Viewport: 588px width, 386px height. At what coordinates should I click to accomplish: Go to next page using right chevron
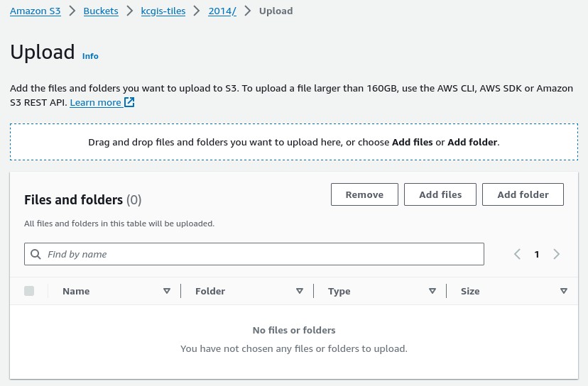pos(556,254)
